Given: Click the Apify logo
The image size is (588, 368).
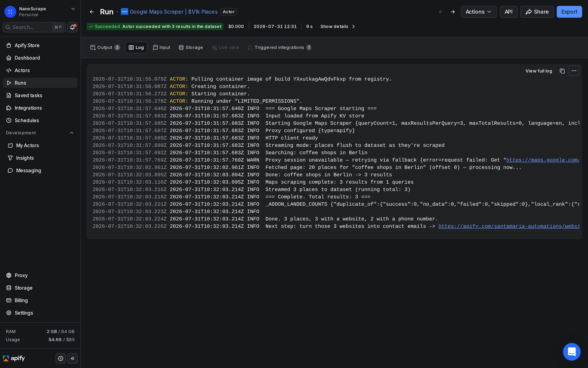Looking at the screenshot, I should click(x=14, y=358).
